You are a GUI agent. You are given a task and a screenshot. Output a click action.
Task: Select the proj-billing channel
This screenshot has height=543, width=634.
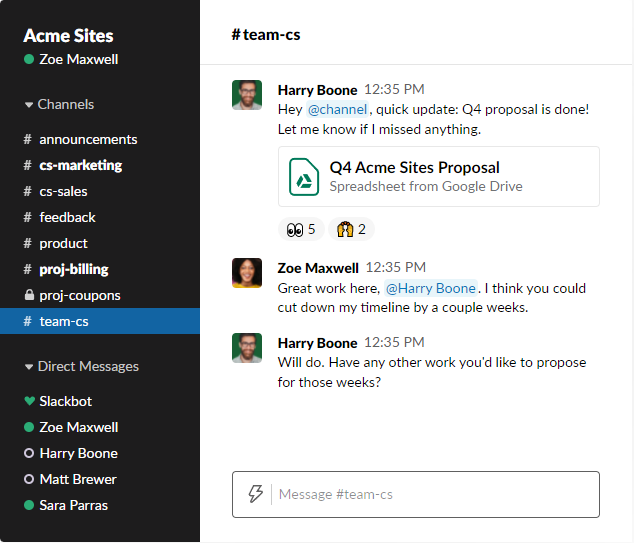(x=100, y=269)
